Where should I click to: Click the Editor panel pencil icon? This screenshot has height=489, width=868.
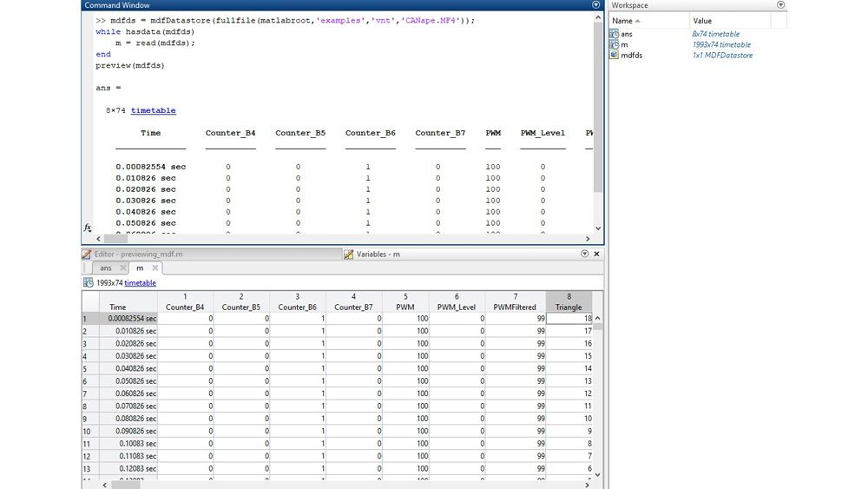(x=87, y=254)
